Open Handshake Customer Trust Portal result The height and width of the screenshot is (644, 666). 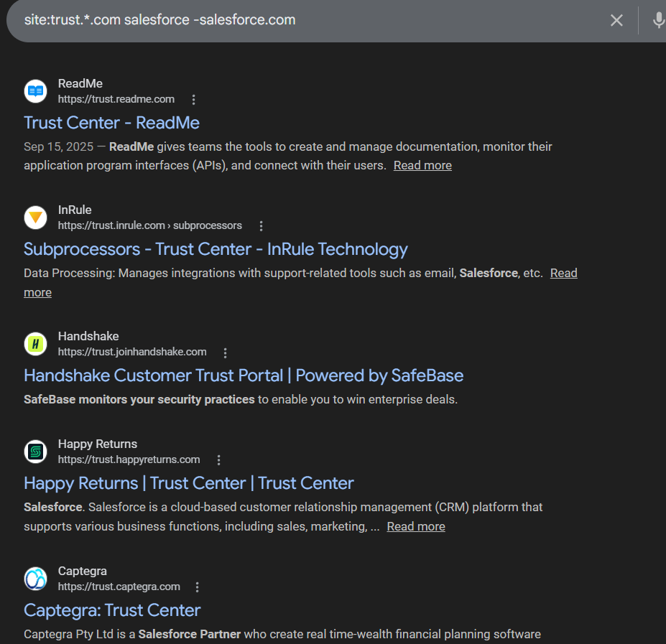[244, 375]
